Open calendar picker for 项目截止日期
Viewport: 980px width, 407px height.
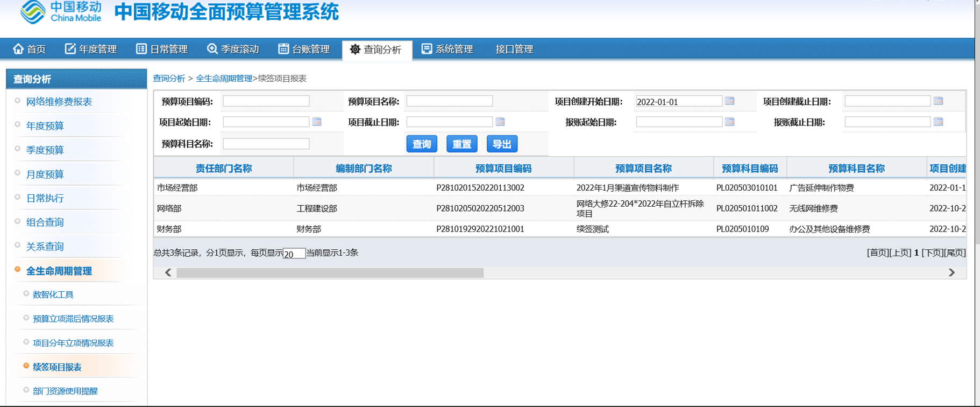coord(500,122)
